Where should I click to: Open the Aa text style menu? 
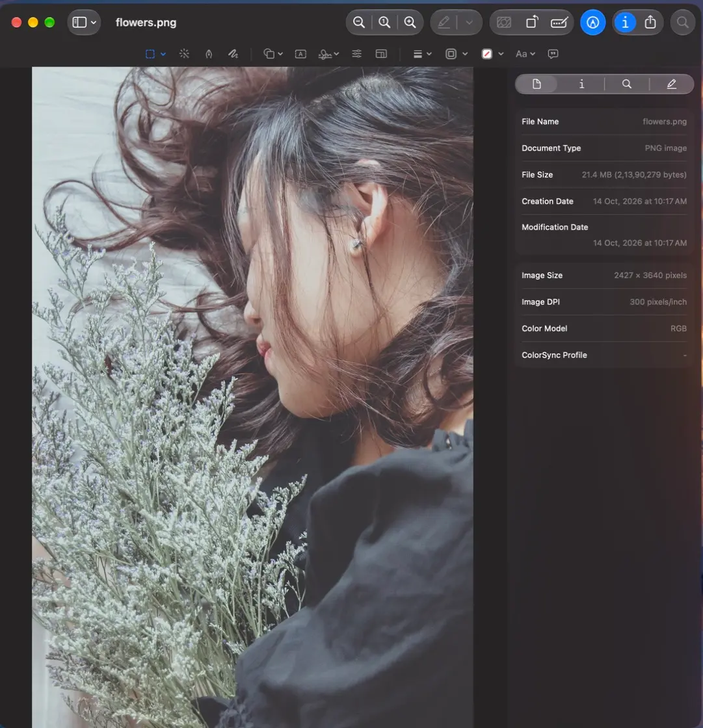pos(525,54)
